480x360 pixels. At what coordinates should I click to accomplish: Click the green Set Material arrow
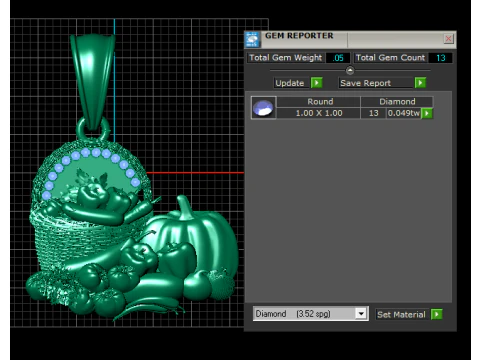coord(437,314)
